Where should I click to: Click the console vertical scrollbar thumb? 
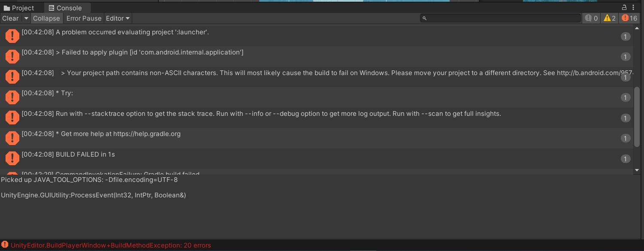pyautogui.click(x=637, y=117)
